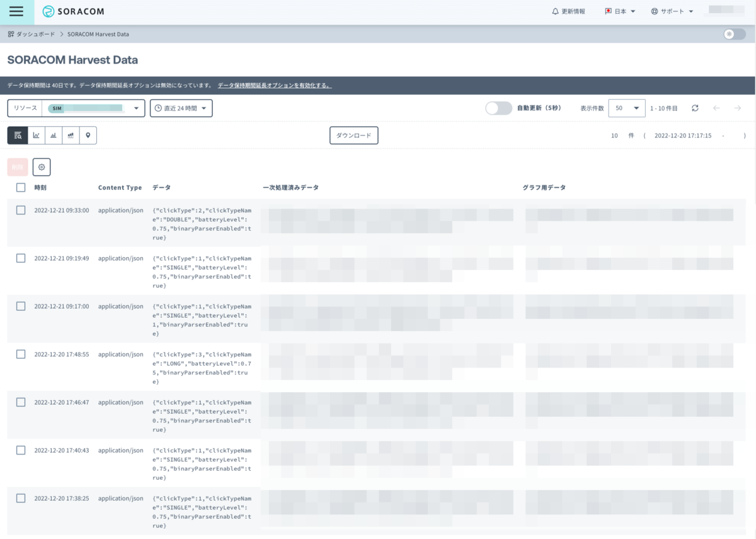Open the blurred account menu
This screenshot has width=756, height=539.
click(x=726, y=10)
